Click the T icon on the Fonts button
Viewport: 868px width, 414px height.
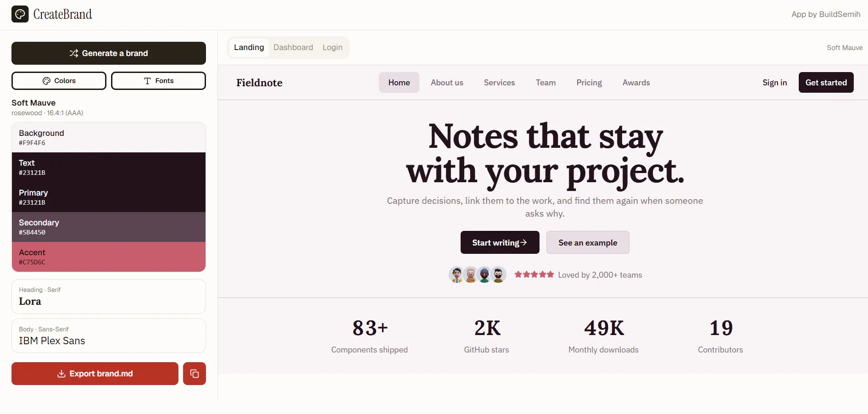click(147, 81)
